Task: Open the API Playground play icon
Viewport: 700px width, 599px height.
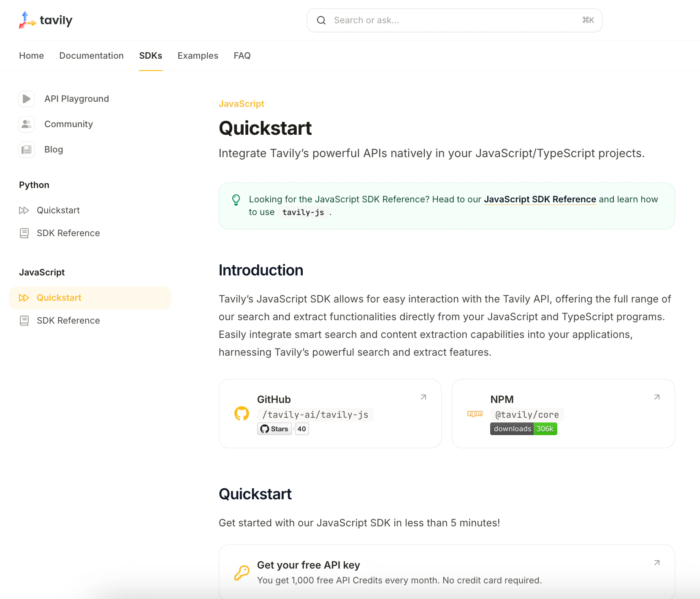Action: tap(27, 99)
